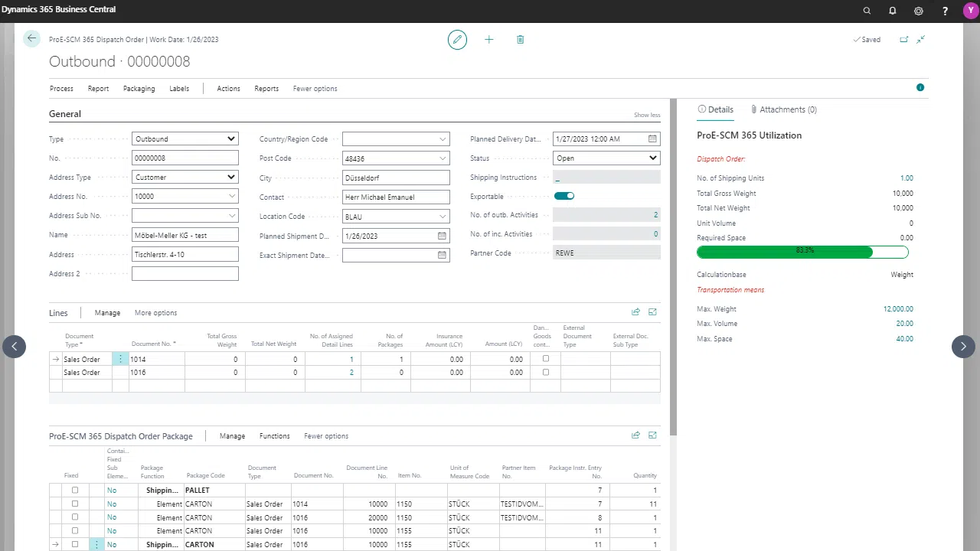This screenshot has width=980, height=551.
Task: Expand the Address No. lookup
Action: click(x=232, y=197)
